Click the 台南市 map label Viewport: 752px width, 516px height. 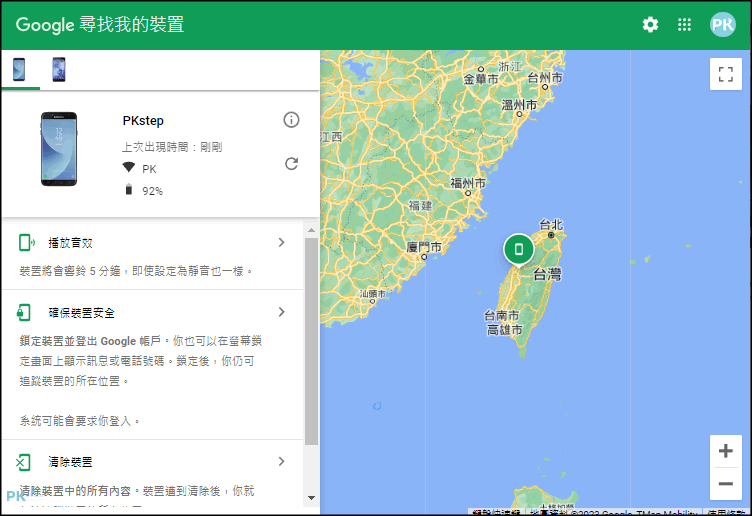[501, 316]
